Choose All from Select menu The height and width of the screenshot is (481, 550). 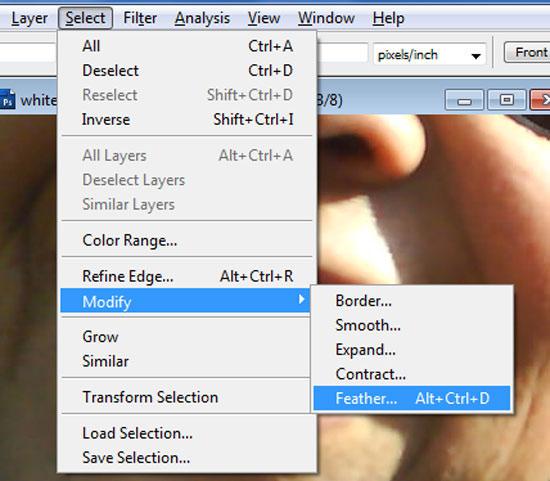coord(187,46)
